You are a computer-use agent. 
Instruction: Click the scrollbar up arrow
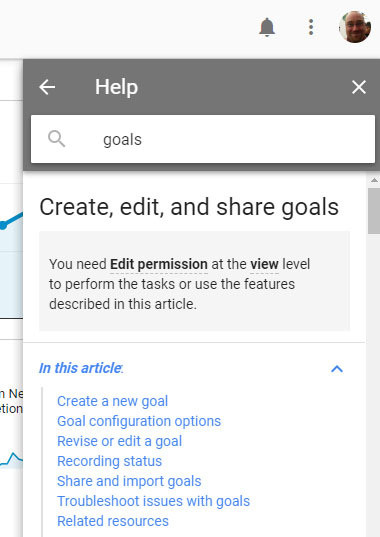[374, 180]
